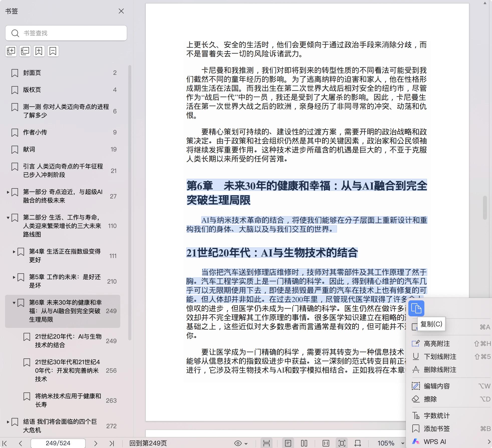492x448 pixels.
Task: Collapse all bookmarks icon
Action: [x=25, y=51]
